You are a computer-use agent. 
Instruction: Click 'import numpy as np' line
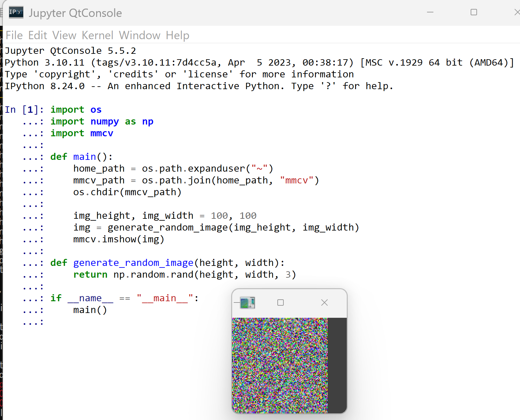[x=102, y=122]
